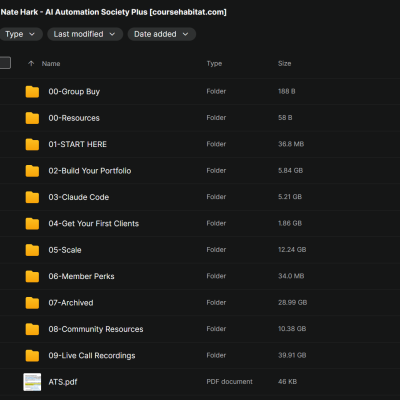Screen dimensions: 400x400
Task: Click the 5.84 GB size value
Action: (x=291, y=170)
